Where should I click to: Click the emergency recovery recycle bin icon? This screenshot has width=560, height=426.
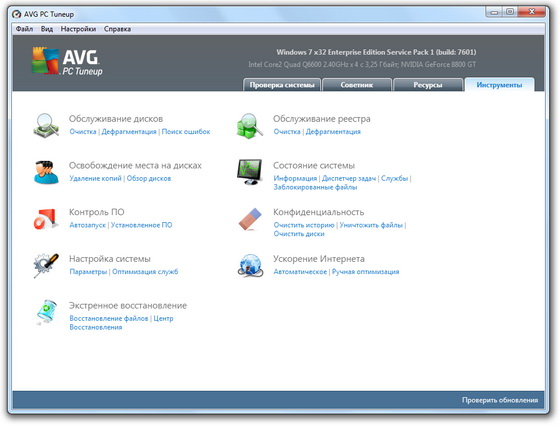[x=47, y=312]
